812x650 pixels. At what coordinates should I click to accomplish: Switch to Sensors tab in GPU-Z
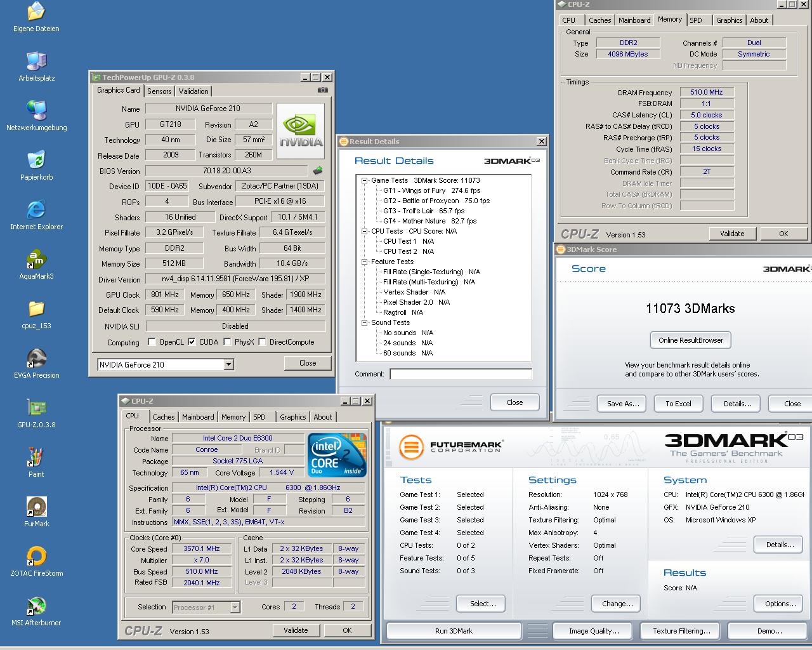click(159, 91)
